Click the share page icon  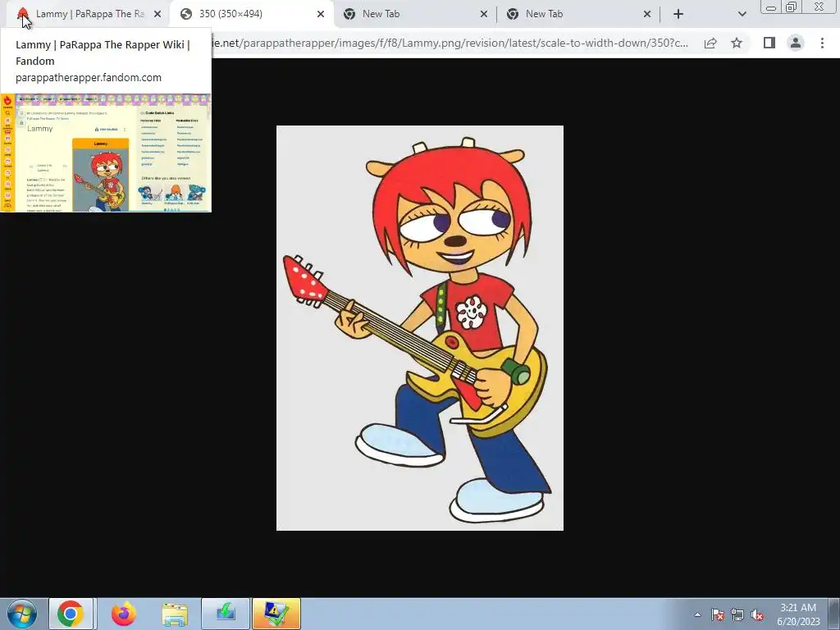point(710,43)
